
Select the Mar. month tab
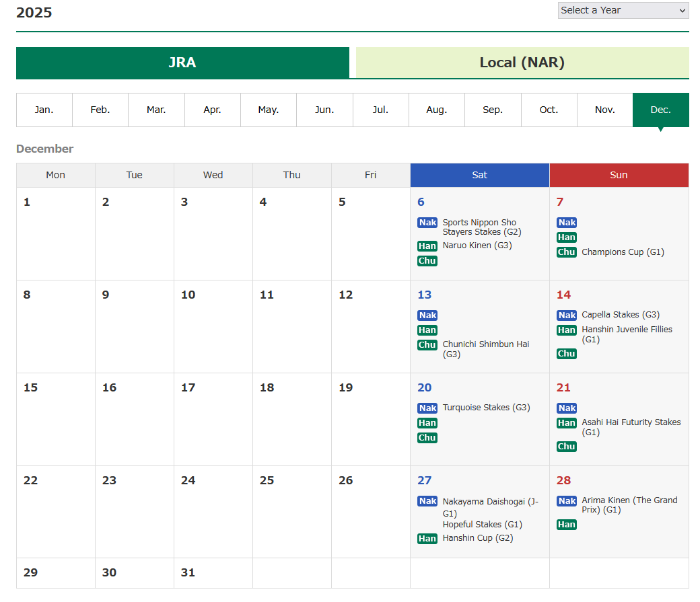point(156,110)
